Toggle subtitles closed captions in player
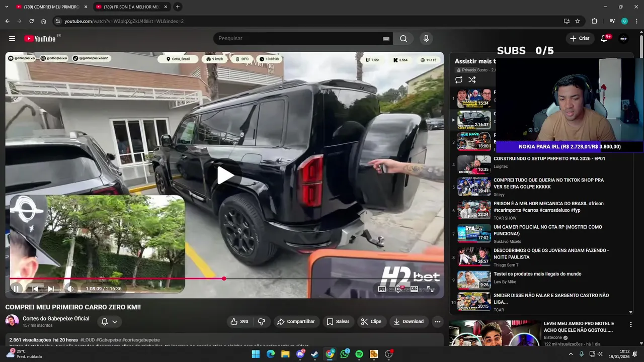The image size is (644, 362). (382, 289)
